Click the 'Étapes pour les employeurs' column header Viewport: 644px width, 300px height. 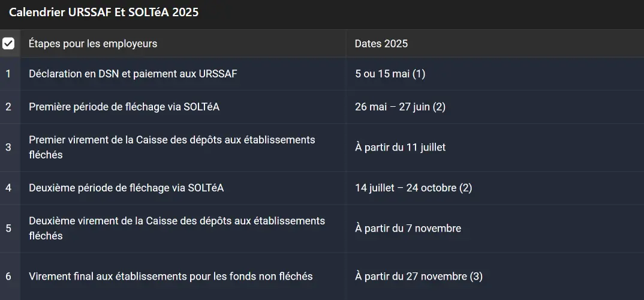[x=93, y=44]
